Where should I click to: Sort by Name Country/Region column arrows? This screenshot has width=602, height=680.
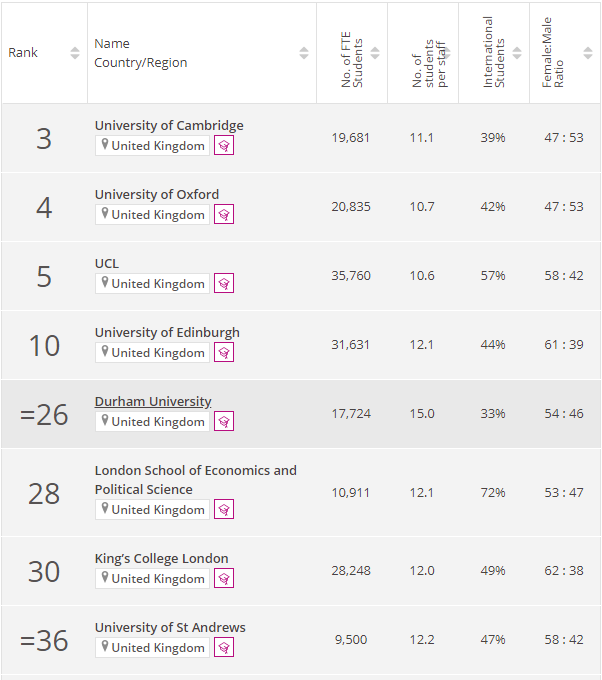coord(304,53)
